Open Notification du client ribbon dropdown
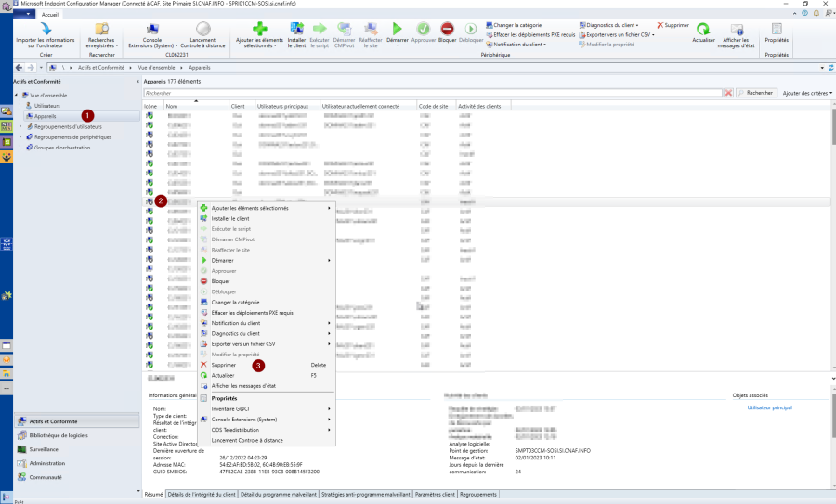Viewport: 836px width, 504px height. coord(516,45)
